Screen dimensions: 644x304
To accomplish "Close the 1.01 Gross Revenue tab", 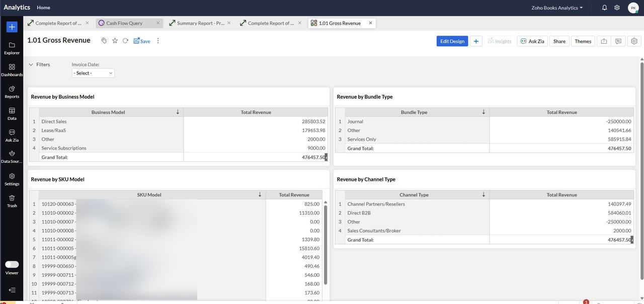I will 371,23.
